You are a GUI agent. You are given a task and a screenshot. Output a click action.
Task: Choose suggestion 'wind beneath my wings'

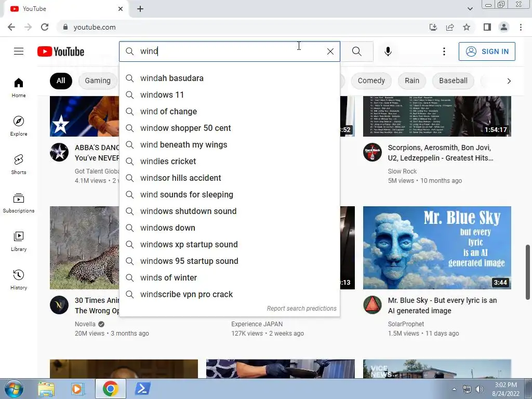click(x=229, y=144)
